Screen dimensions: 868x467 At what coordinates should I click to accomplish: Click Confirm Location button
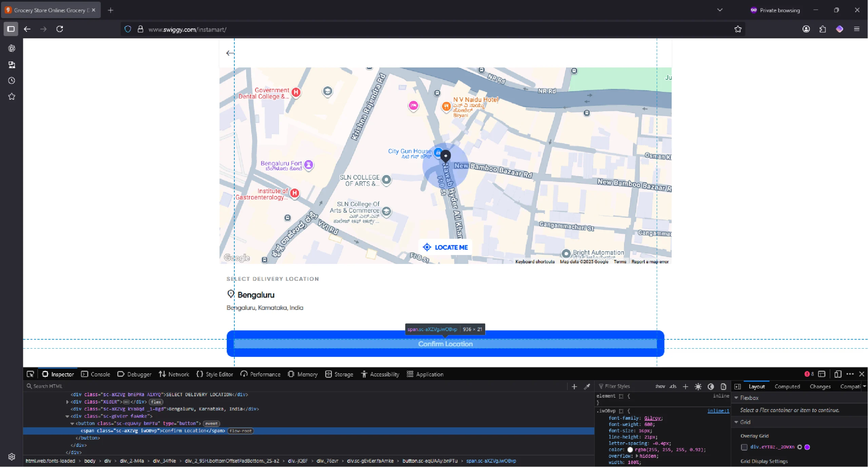[445, 344]
